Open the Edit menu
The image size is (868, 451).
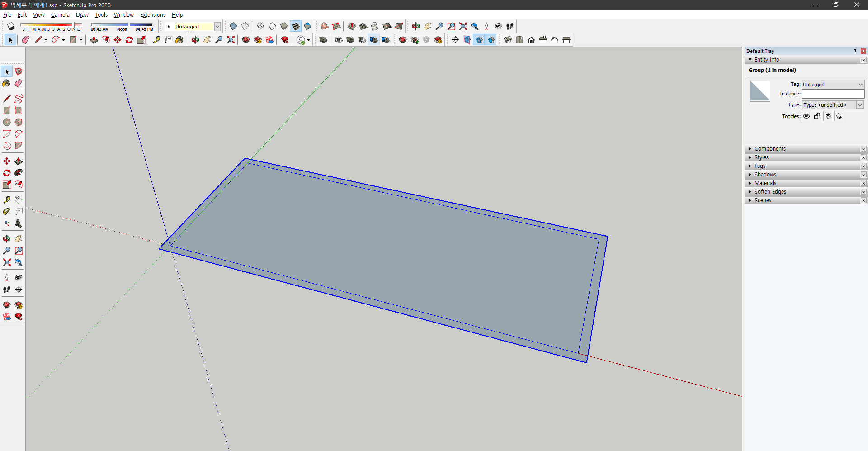point(22,15)
